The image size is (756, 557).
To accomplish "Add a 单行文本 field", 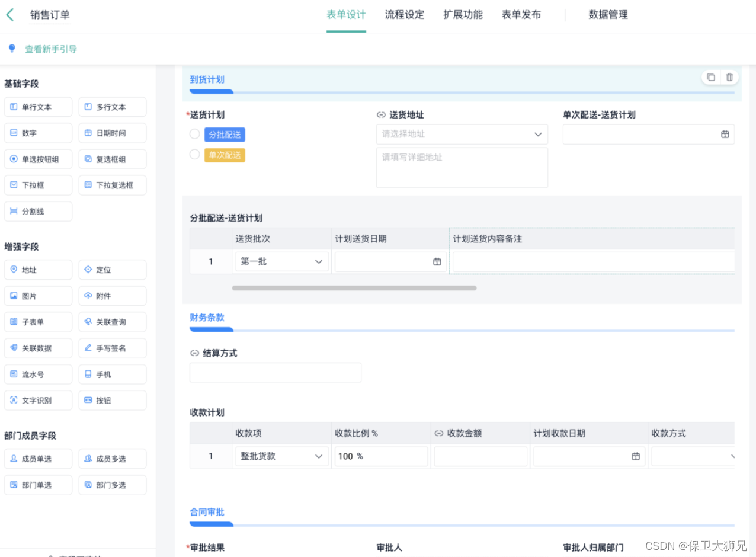I will coord(38,107).
